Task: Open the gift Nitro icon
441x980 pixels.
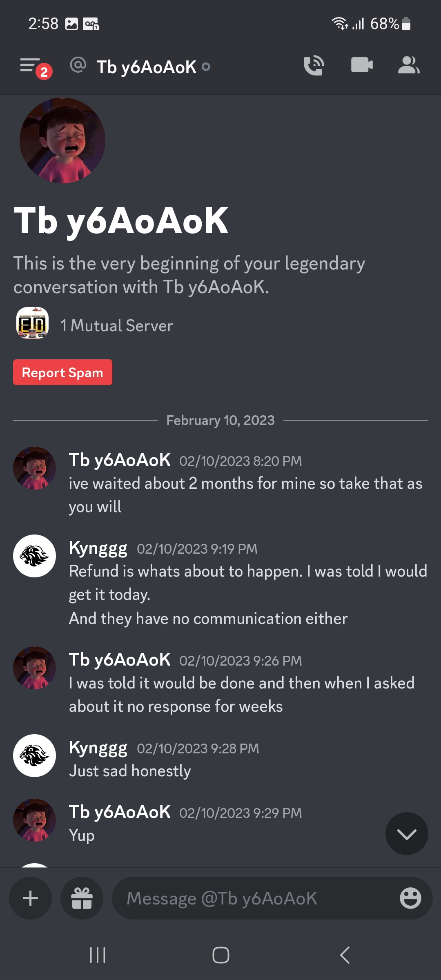Action: (x=82, y=898)
